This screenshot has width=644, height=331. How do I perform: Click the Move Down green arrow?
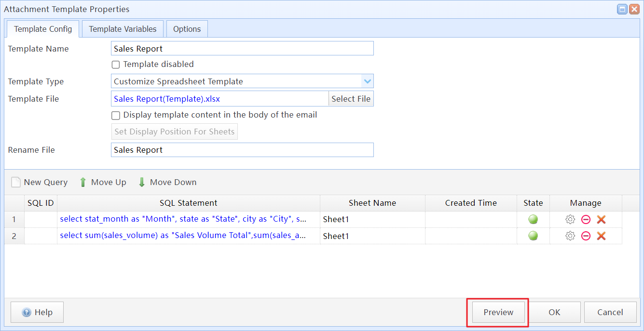pyautogui.click(x=142, y=182)
